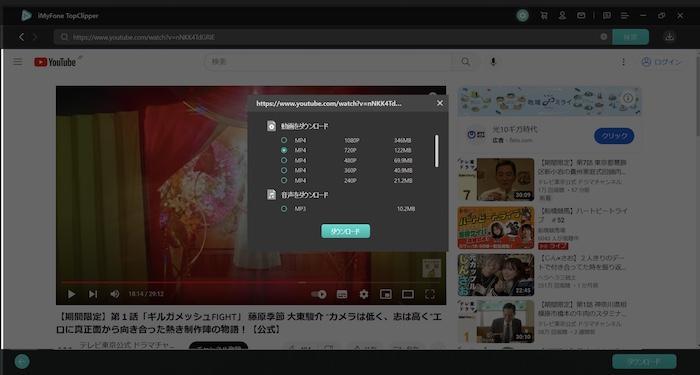This screenshot has height=375, width=700.
Task: Click the dialog format list scrollbar
Action: tap(436, 151)
